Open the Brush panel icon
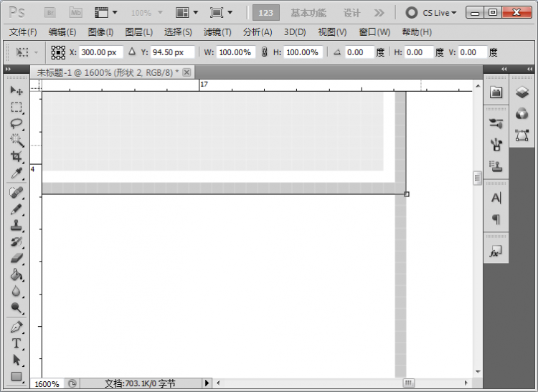Image resolution: width=538 pixels, height=392 pixels. [x=496, y=145]
